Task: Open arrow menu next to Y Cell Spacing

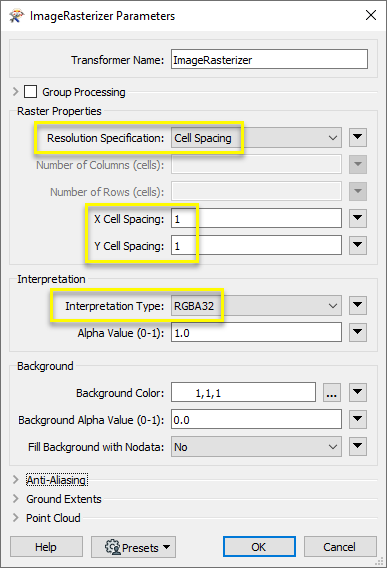Action: pyautogui.click(x=358, y=245)
